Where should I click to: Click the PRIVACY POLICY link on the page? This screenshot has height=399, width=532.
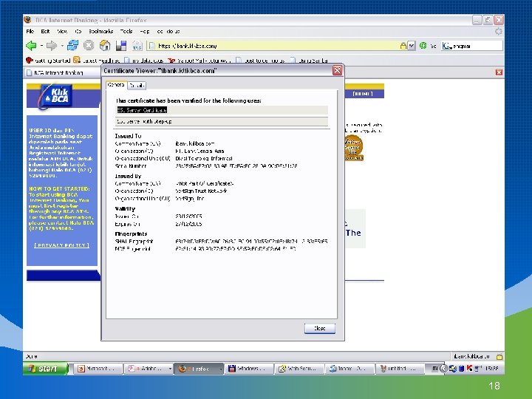[62, 245]
